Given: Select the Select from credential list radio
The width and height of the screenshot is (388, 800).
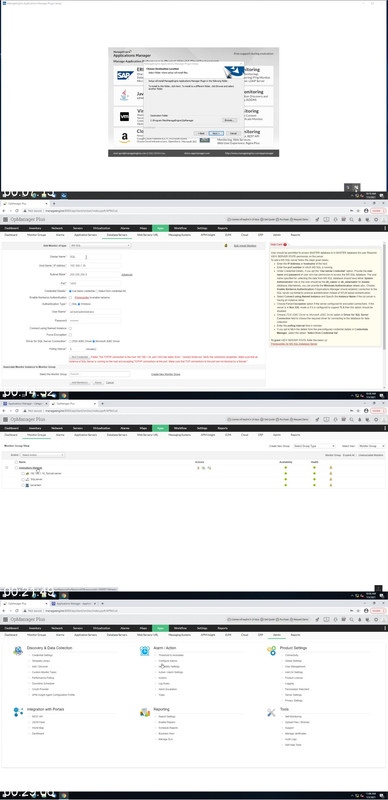Looking at the screenshot, I should [x=96, y=290].
